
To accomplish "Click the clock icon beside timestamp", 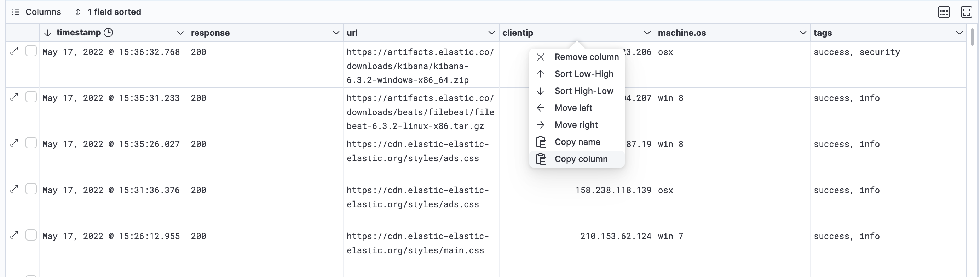I will (x=108, y=33).
